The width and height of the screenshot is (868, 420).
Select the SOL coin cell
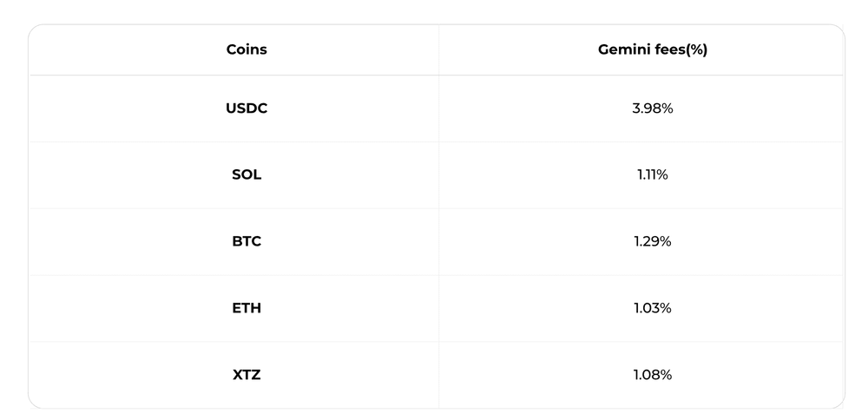pos(247,174)
